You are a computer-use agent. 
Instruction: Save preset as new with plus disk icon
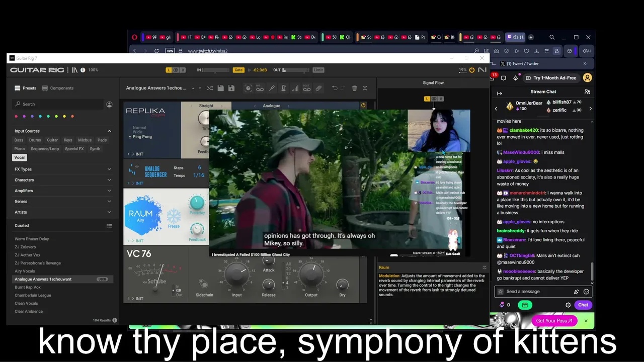pyautogui.click(x=231, y=88)
